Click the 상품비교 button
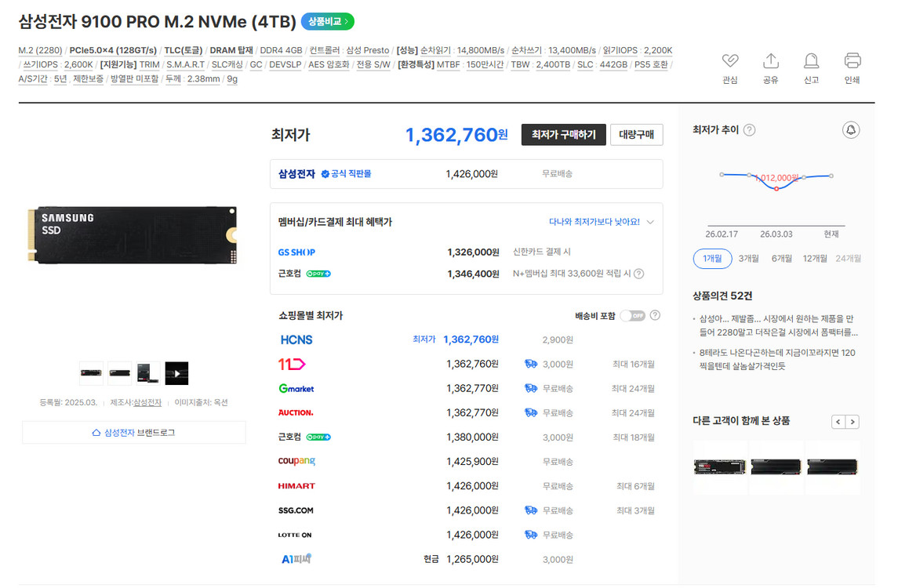The width and height of the screenshot is (898, 588). 328,22
